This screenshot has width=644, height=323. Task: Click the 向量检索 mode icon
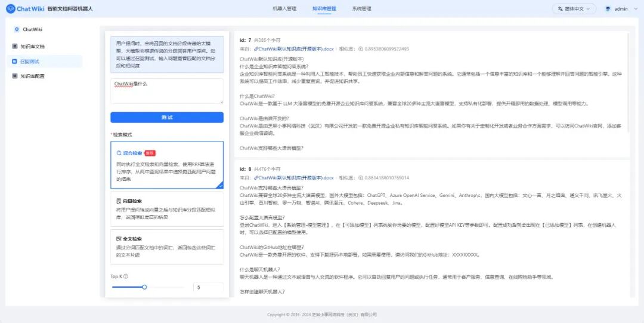pyautogui.click(x=119, y=201)
